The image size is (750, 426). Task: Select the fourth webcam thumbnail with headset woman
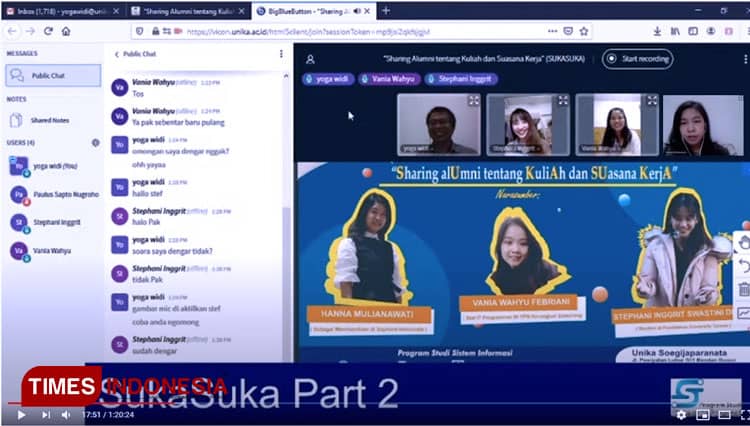[703, 125]
